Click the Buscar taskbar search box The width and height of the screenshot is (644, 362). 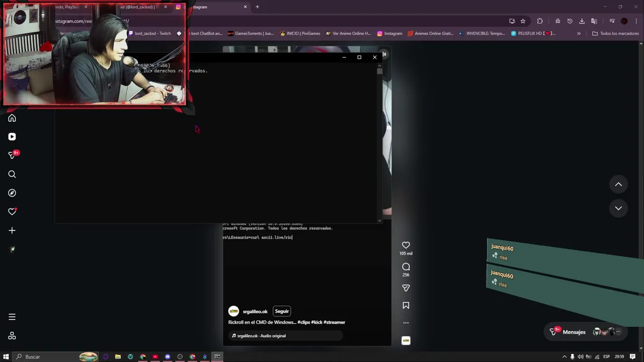coord(55,357)
